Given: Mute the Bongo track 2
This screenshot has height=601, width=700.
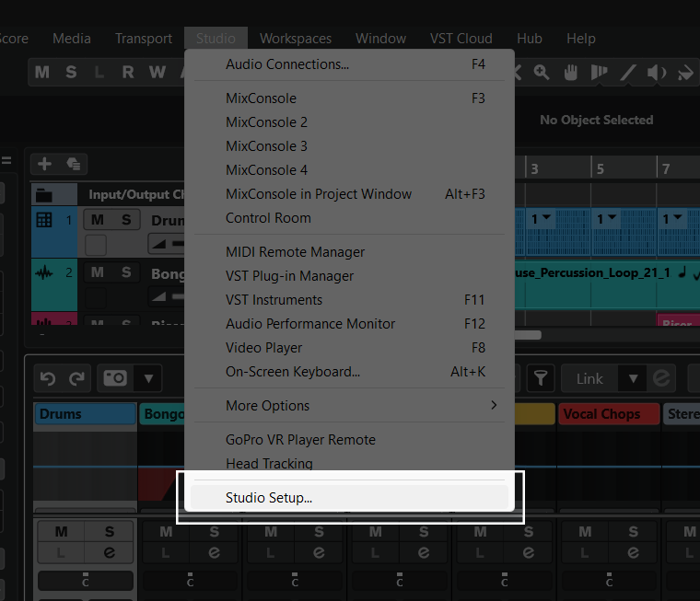Looking at the screenshot, I should pyautogui.click(x=98, y=272).
